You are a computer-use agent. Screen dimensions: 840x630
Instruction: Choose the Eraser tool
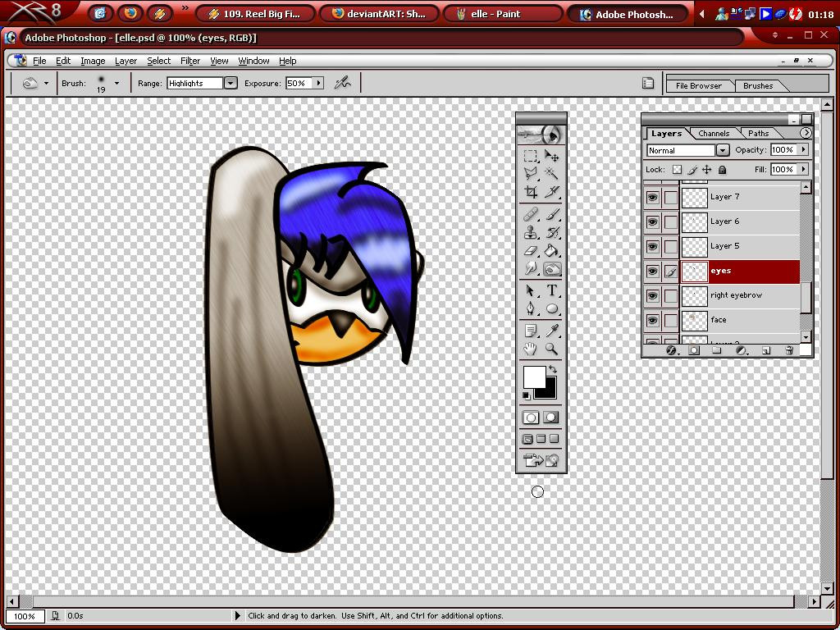point(531,251)
